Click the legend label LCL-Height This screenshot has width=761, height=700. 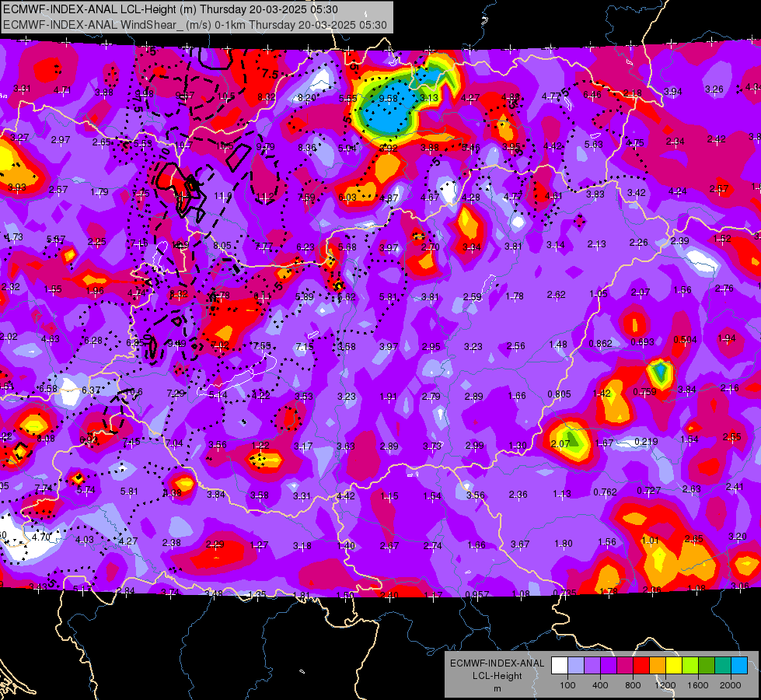(x=497, y=676)
